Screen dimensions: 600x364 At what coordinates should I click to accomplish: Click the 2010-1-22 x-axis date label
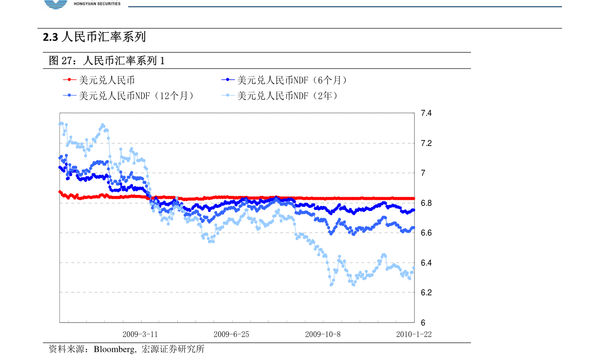pyautogui.click(x=414, y=334)
